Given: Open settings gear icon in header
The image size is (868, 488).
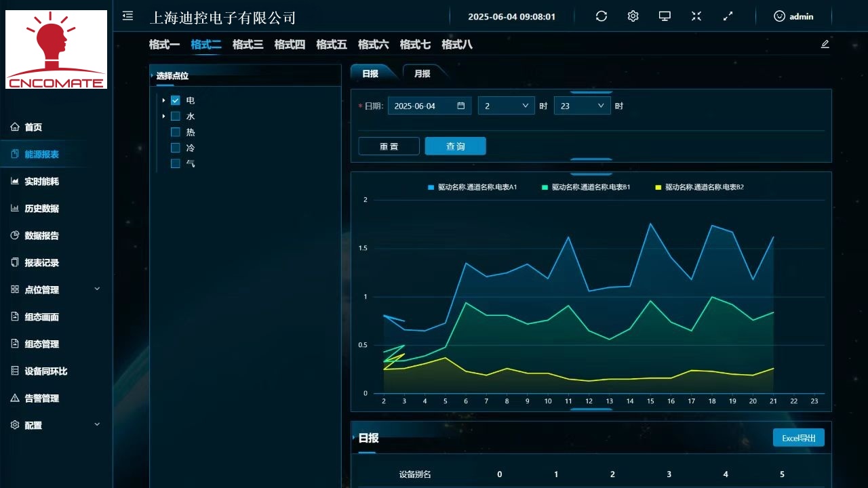Looking at the screenshot, I should pos(633,16).
